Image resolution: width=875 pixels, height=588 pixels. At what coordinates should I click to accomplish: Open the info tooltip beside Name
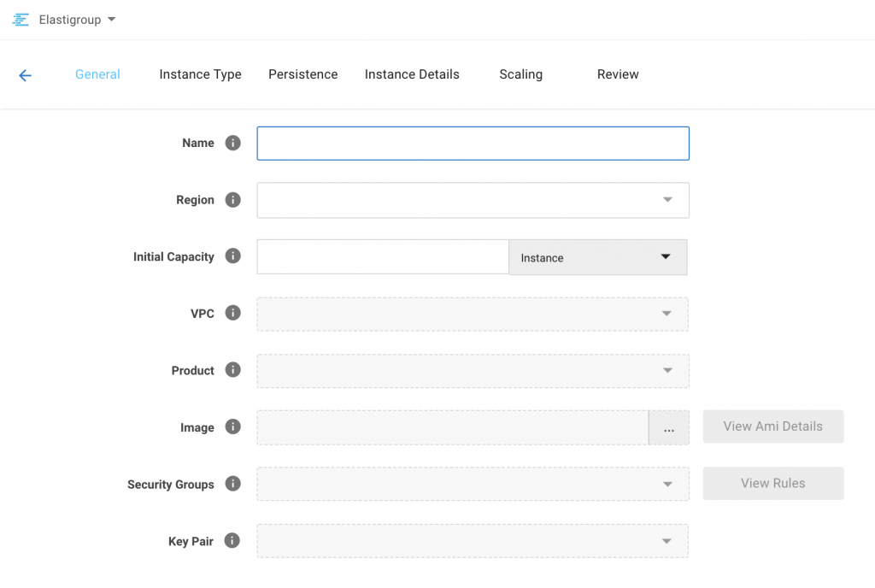tap(232, 143)
